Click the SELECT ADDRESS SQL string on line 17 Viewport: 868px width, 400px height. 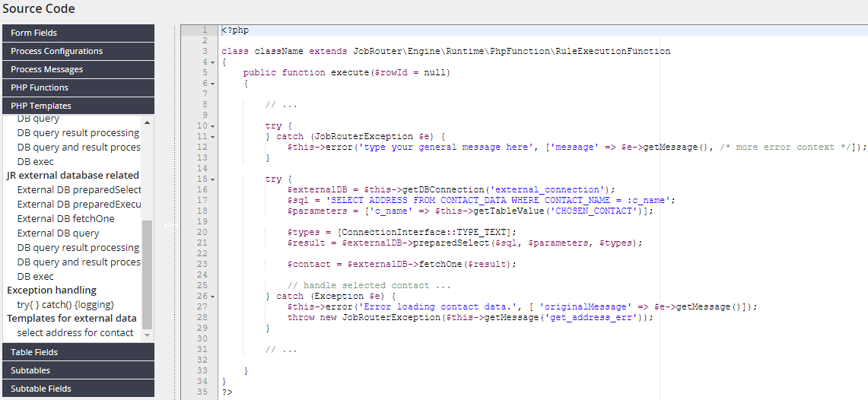pos(500,200)
